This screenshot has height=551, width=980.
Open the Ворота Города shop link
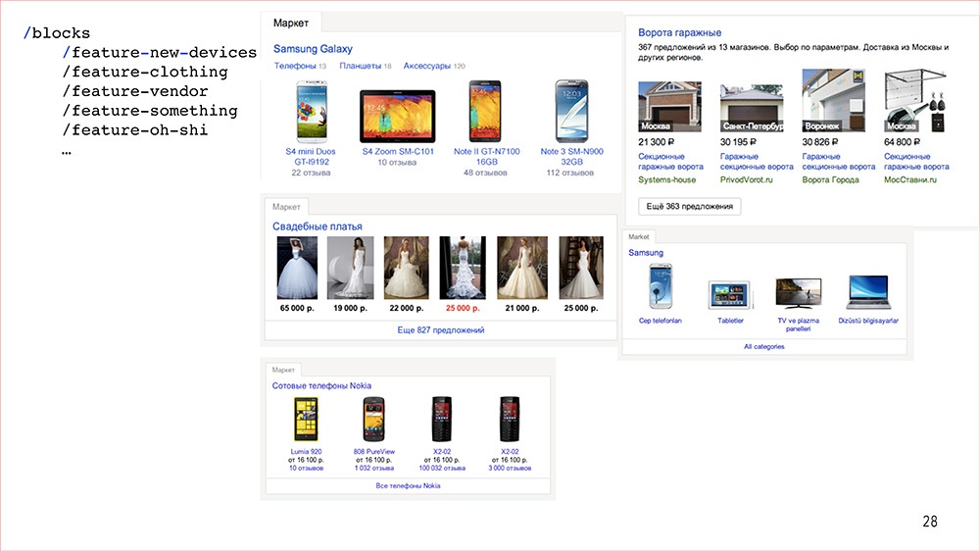(831, 179)
